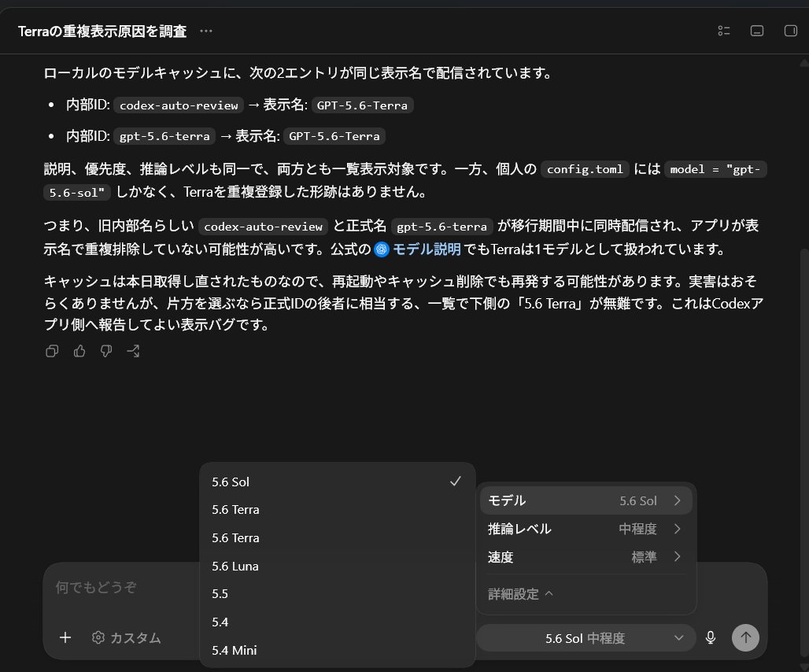
Task: Click the Terraの重複表示原因を調査 title
Action: point(102,31)
